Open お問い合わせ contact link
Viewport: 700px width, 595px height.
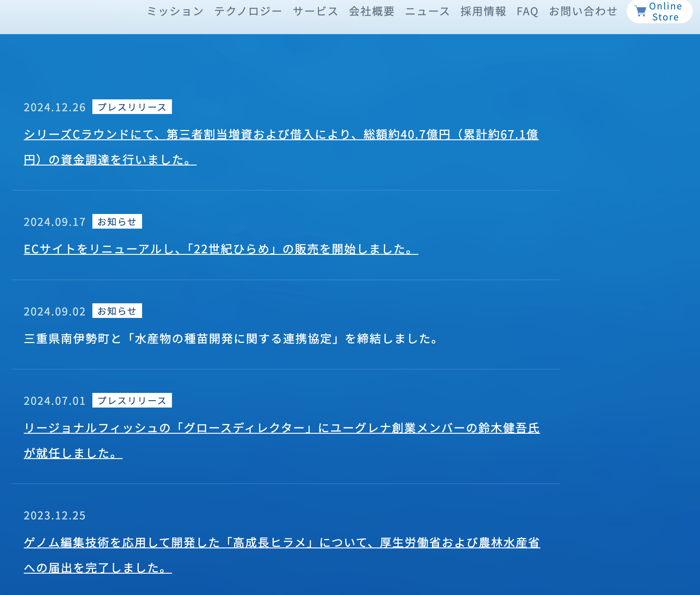tap(583, 12)
